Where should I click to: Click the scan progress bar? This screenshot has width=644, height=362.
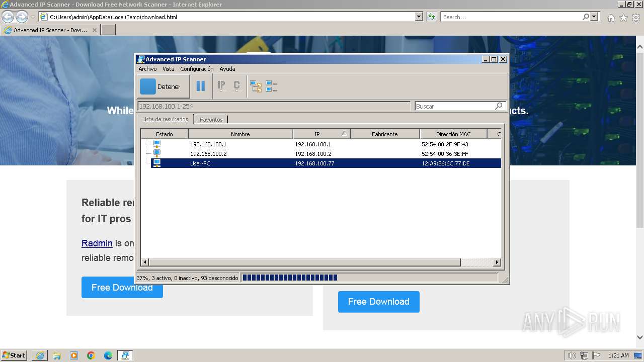click(369, 278)
